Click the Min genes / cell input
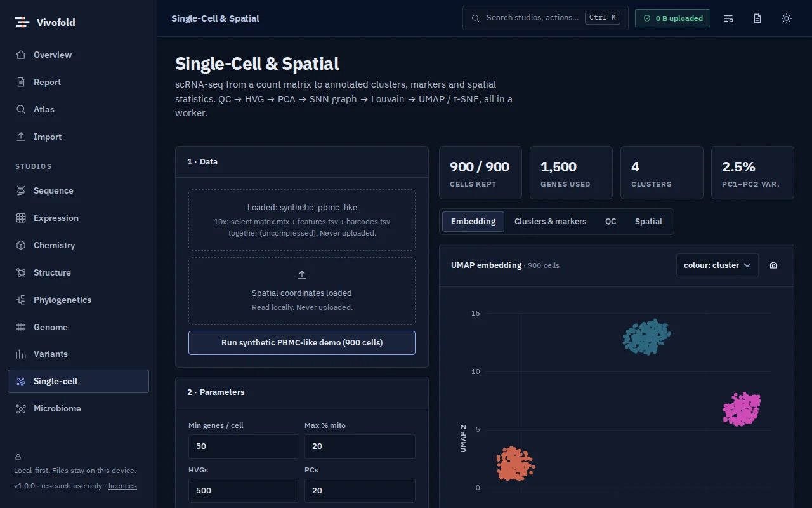 click(x=244, y=446)
